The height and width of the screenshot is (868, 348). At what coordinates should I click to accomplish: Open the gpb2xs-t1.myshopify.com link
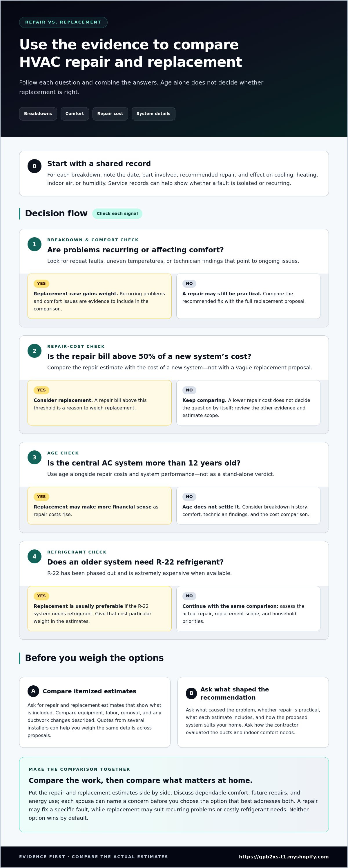coord(284,857)
